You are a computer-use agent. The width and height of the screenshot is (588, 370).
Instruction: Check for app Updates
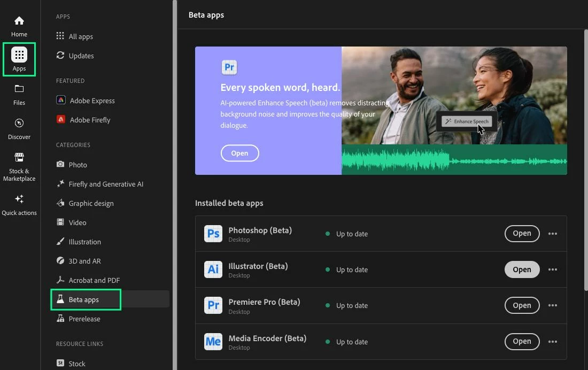pyautogui.click(x=75, y=56)
